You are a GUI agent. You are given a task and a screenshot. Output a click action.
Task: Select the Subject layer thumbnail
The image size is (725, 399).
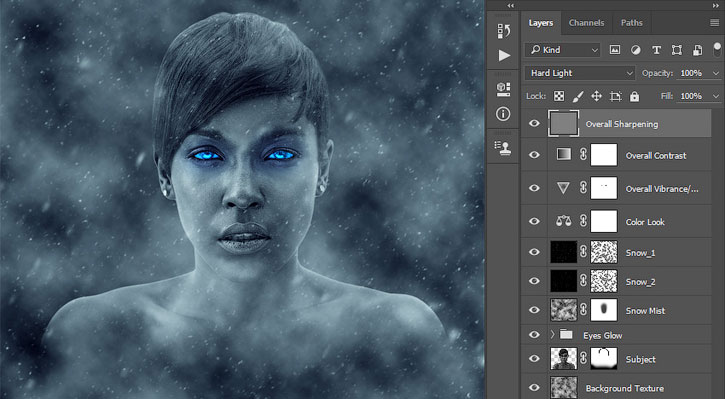click(x=564, y=358)
